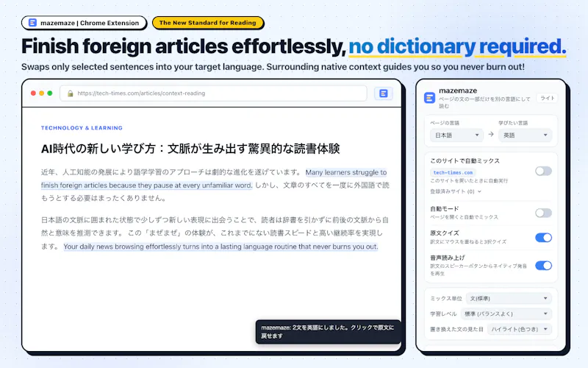The width and height of the screenshot is (588, 368).
Task: Click the no dictionary required highlighted text
Action: pyautogui.click(x=457, y=46)
